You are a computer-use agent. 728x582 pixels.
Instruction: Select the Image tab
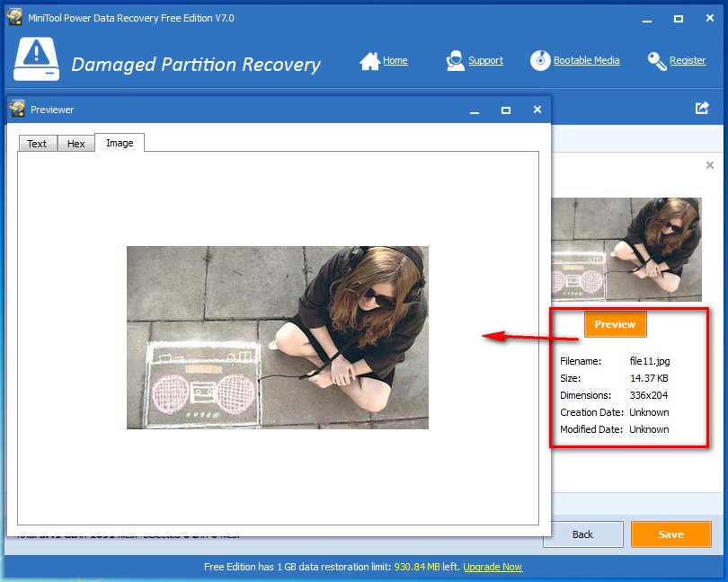[x=120, y=143]
